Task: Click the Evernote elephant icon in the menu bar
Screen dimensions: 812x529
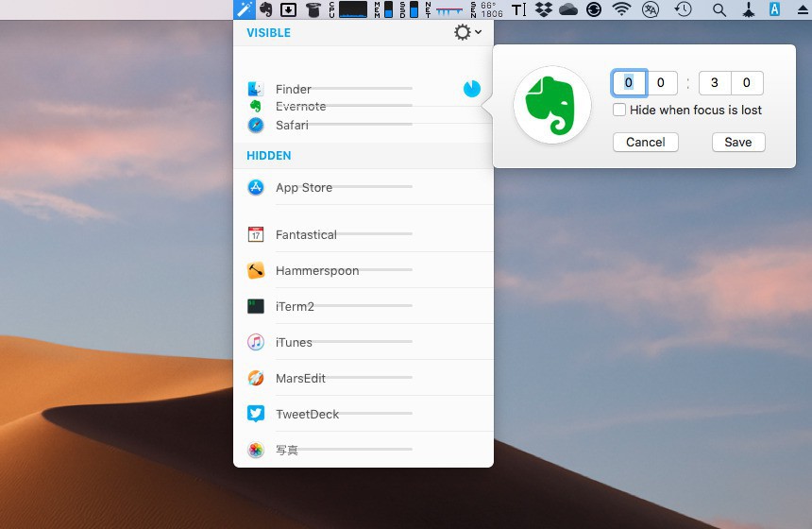Action: [x=267, y=9]
